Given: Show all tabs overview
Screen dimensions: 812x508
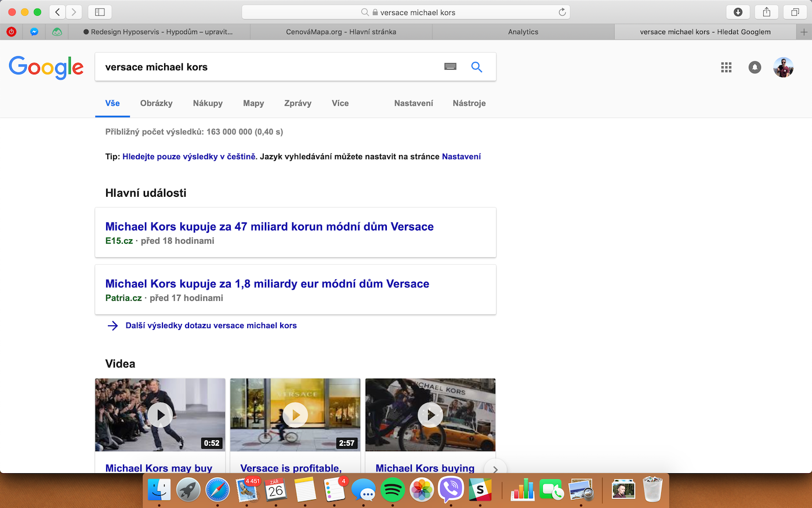Looking at the screenshot, I should tap(795, 12).
